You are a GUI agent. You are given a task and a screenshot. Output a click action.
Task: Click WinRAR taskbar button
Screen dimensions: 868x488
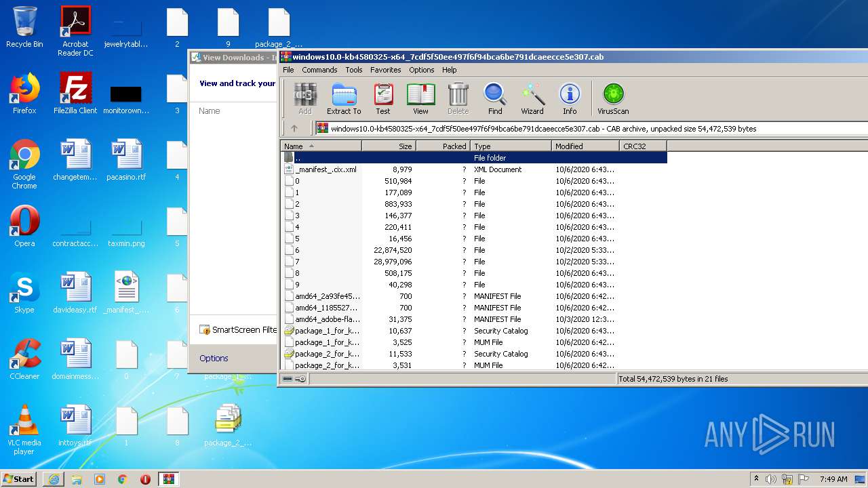(x=168, y=479)
